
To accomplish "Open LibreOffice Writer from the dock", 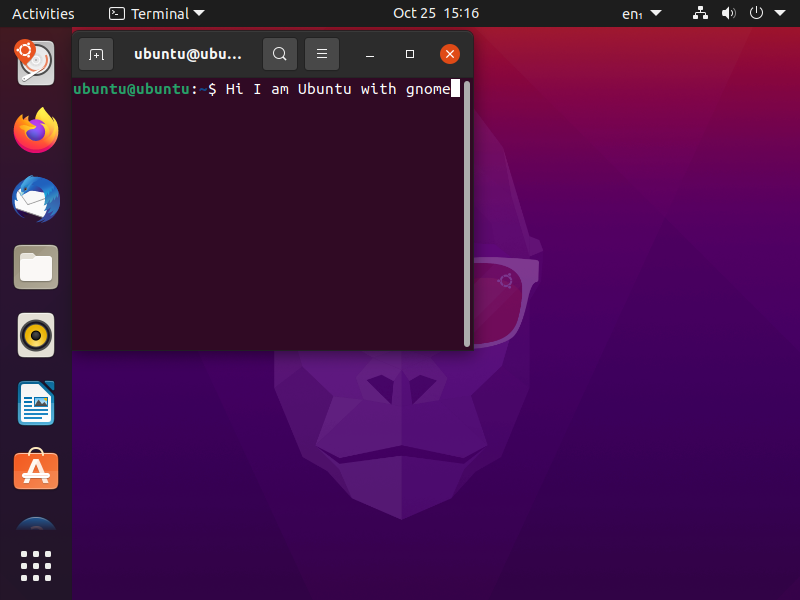I will (x=36, y=403).
